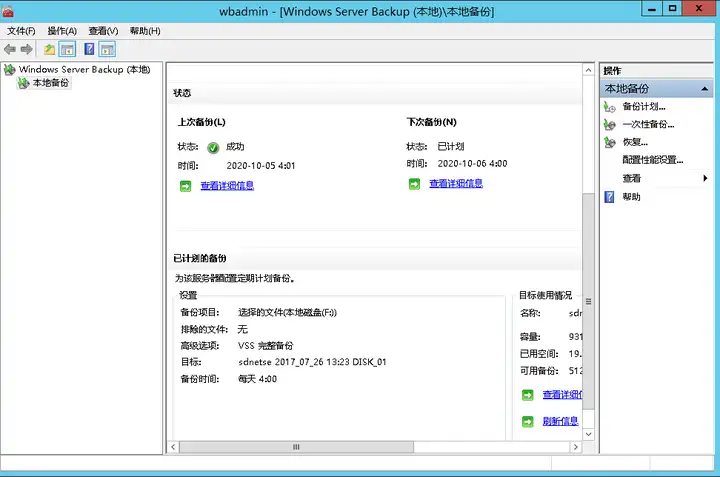Click horizontal scrollbar right arrow

(x=575, y=447)
